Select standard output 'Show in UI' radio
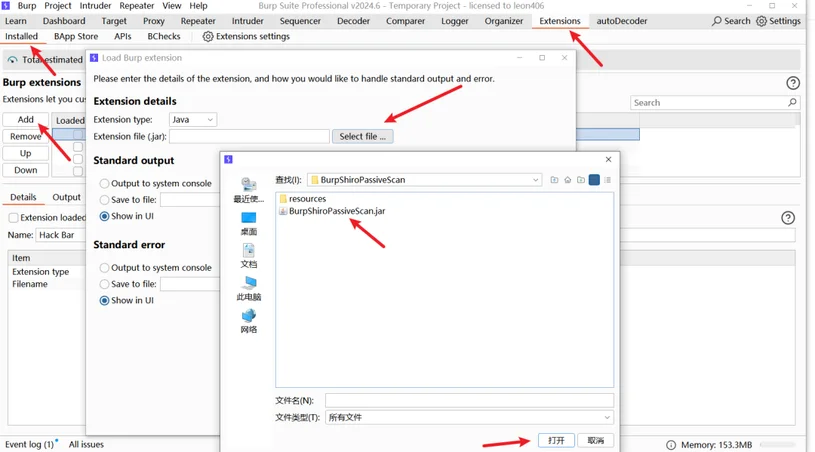 (104, 216)
